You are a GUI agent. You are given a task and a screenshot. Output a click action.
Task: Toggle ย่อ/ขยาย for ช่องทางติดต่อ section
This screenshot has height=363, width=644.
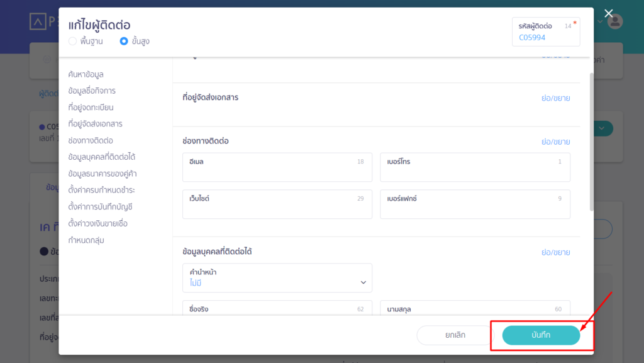point(555,142)
